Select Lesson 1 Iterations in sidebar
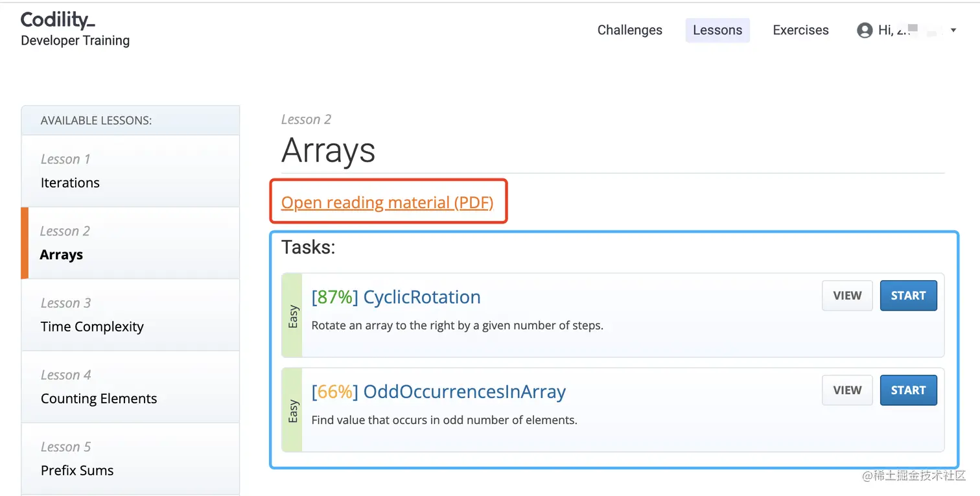Image resolution: width=980 pixels, height=496 pixels. click(130, 171)
